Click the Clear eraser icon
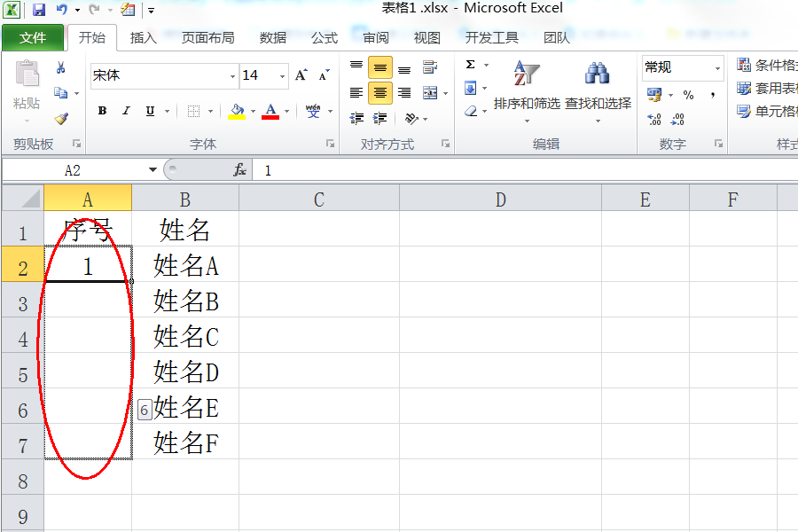 (471, 111)
